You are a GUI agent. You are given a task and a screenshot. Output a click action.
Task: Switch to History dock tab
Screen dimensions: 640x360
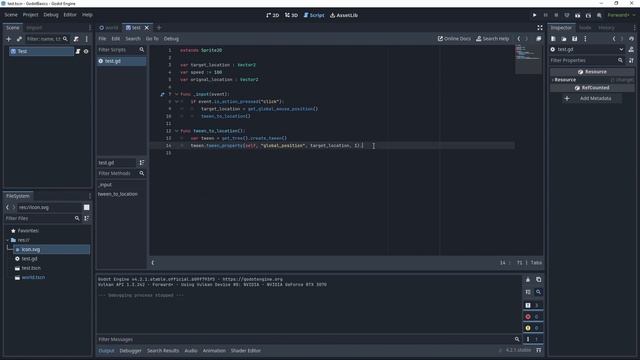click(606, 28)
